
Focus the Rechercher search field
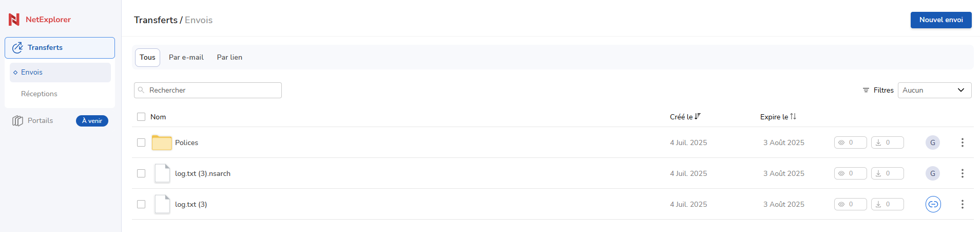pos(208,90)
